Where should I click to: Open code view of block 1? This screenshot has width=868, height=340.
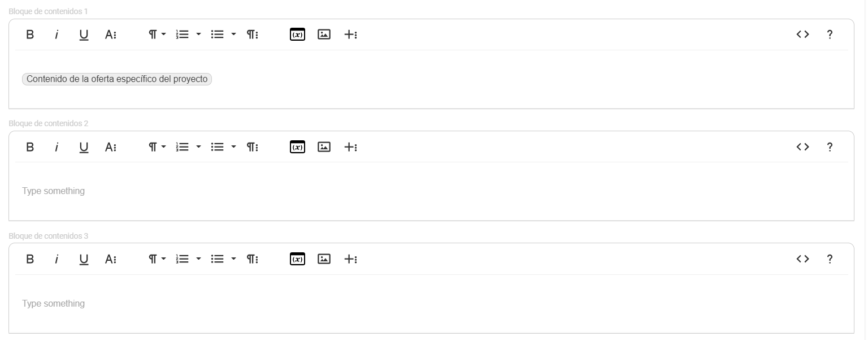[x=802, y=35]
